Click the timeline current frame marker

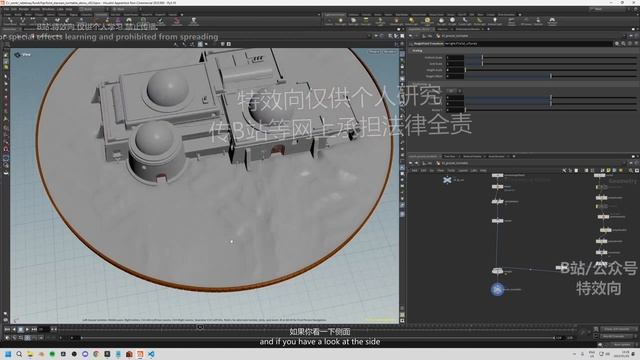pos(200,327)
